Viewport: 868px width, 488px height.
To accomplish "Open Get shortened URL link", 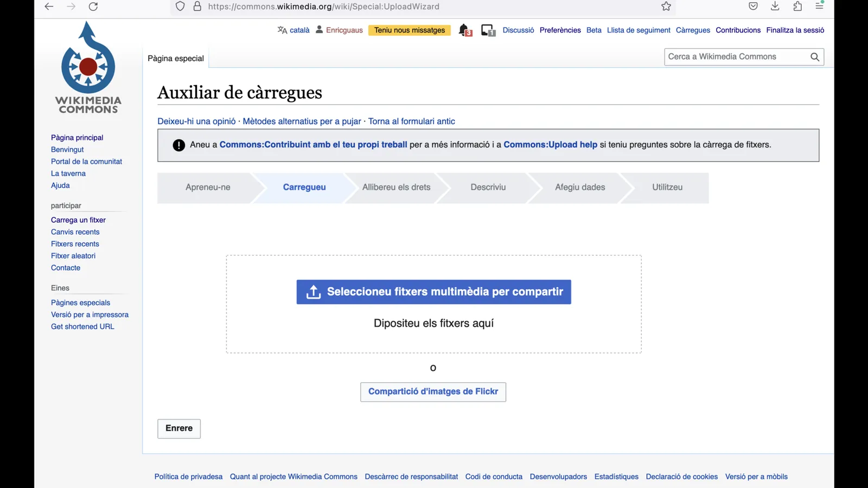I will coord(82,326).
